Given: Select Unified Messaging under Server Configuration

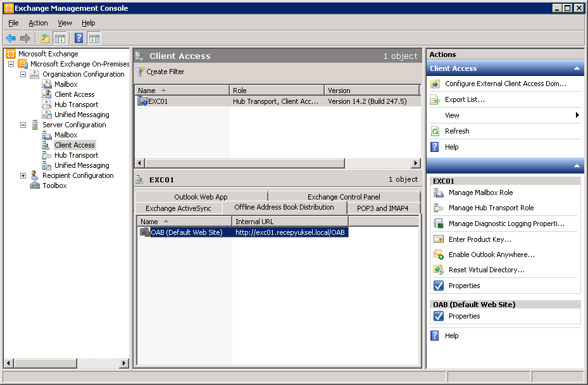Looking at the screenshot, I should point(82,165).
